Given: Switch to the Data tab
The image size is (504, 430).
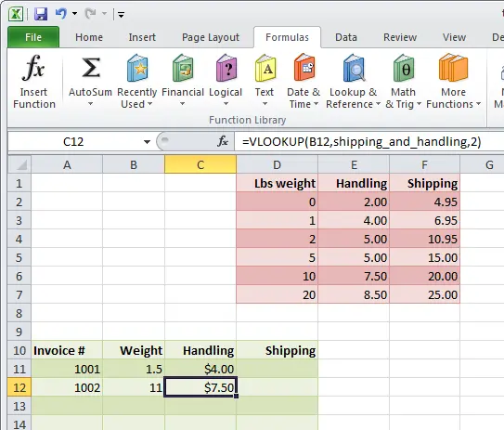Looking at the screenshot, I should [346, 37].
